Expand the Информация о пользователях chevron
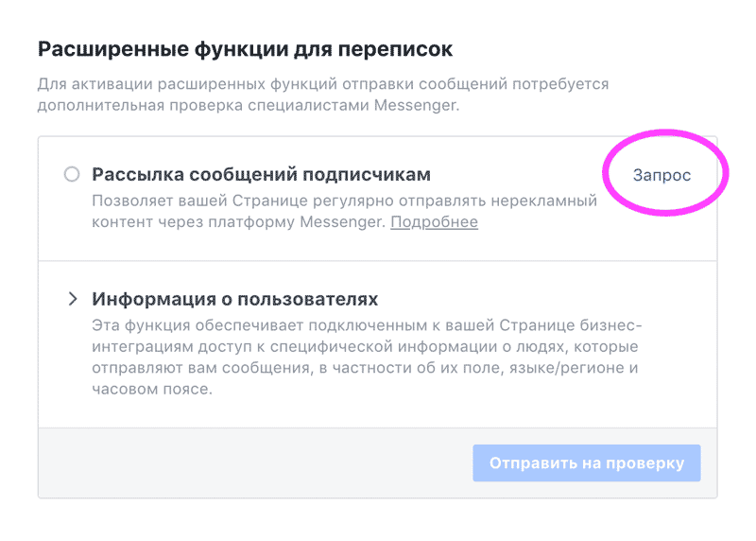This screenshot has width=756, height=541. click(x=73, y=300)
